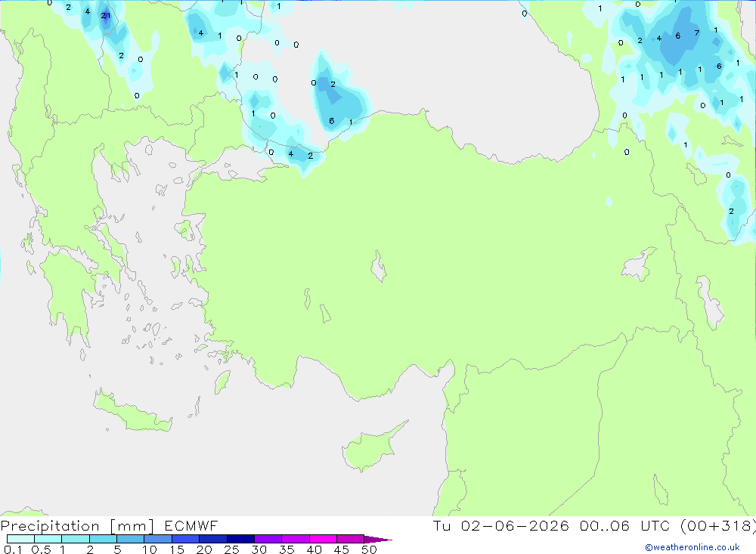Click the 40–45 mm magenta legend swatch
The image size is (756, 554).
[323, 539]
